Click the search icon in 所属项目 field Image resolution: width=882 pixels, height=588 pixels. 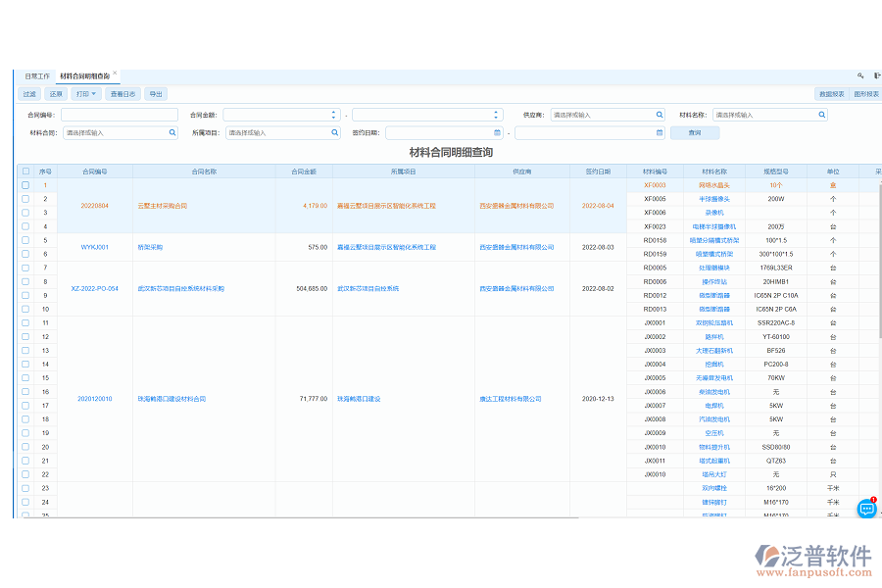(x=335, y=132)
